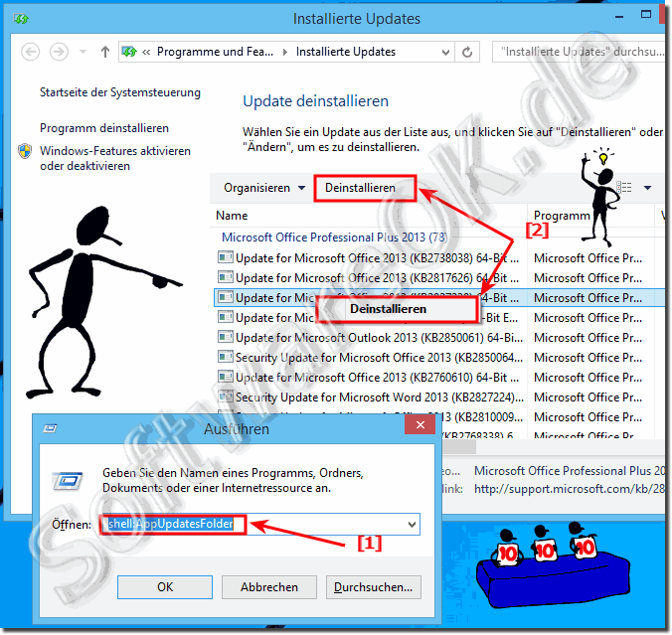Viewport: 672px width, 635px height.
Task: Click icon of Word 2013 KB2827224 row
Action: tap(226, 397)
